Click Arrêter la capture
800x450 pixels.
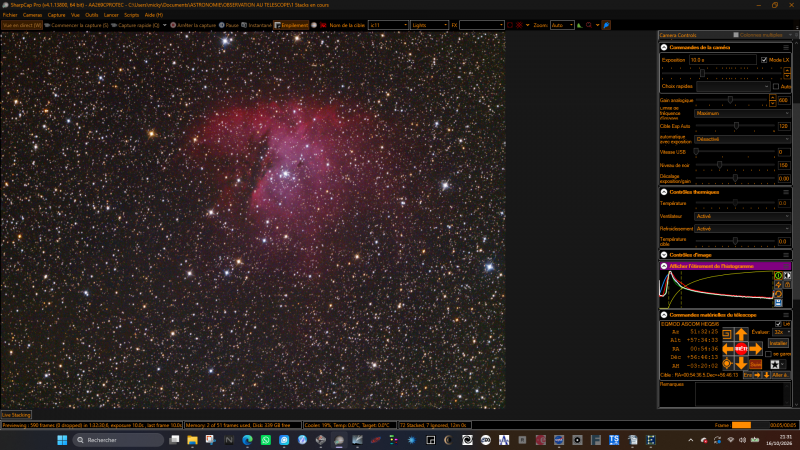193,25
